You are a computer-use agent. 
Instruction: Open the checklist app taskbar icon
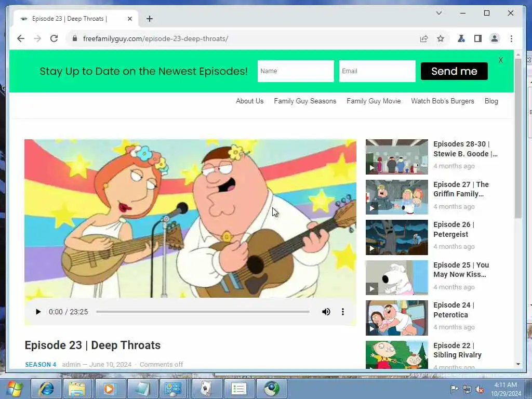coord(238,389)
